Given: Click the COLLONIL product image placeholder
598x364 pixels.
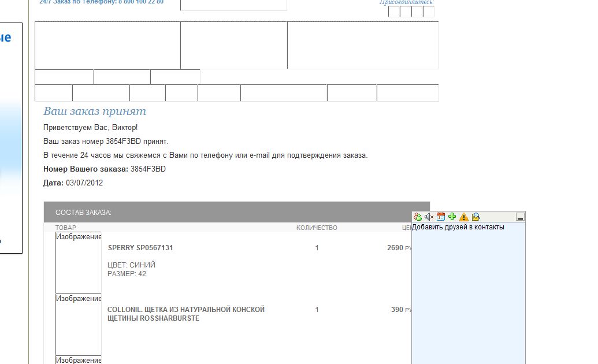Looking at the screenshot, I should 79,324.
